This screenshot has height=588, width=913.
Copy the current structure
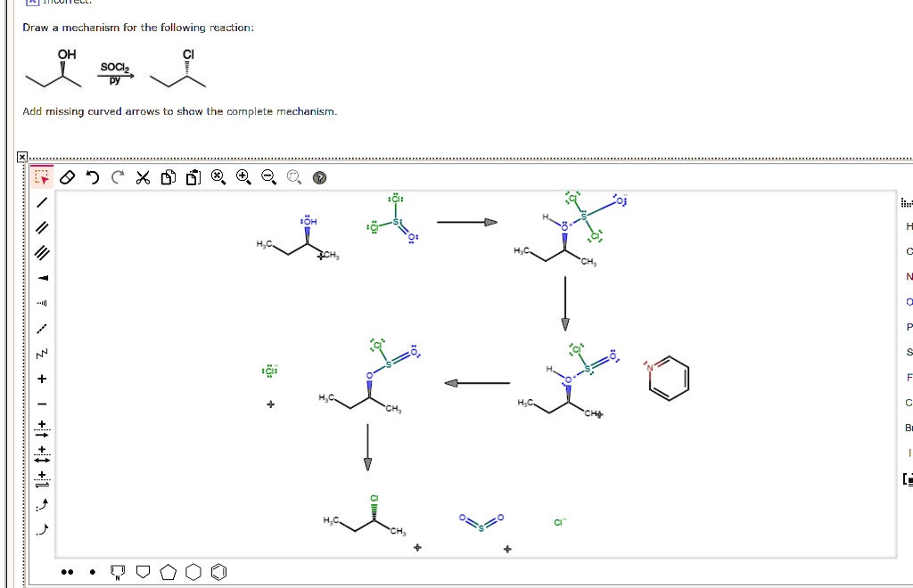pos(166,176)
